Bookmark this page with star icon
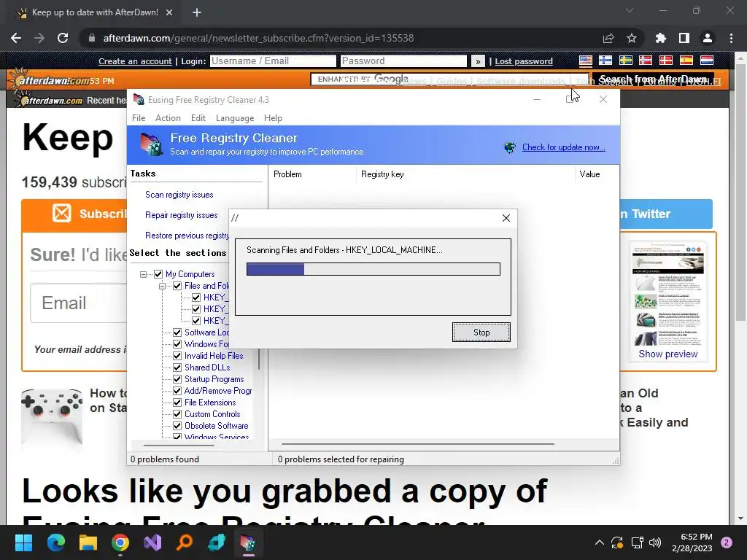 coord(632,38)
